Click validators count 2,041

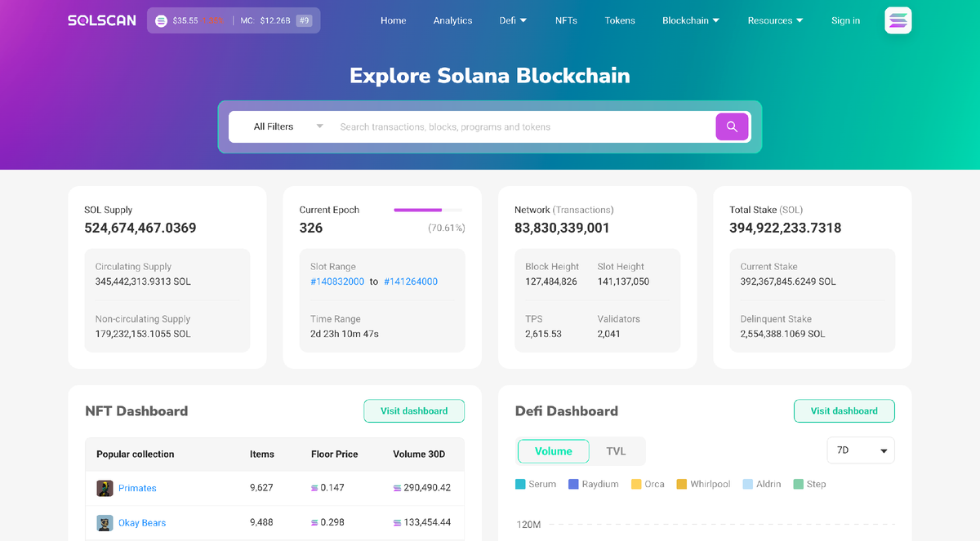click(x=609, y=334)
